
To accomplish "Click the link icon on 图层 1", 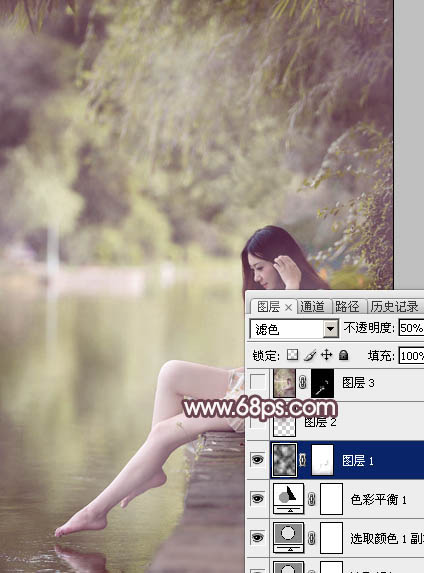I will tap(303, 460).
